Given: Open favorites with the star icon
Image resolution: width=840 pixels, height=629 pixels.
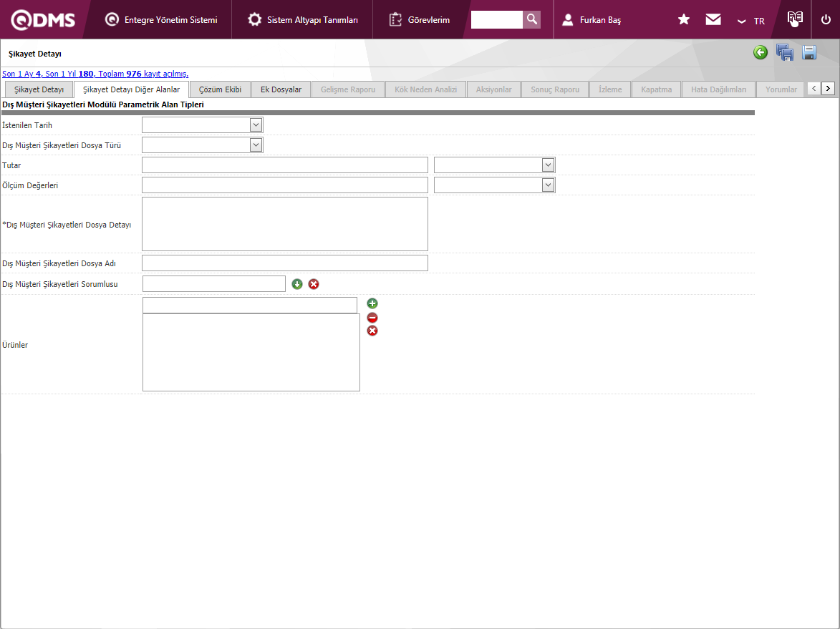Looking at the screenshot, I should click(684, 19).
